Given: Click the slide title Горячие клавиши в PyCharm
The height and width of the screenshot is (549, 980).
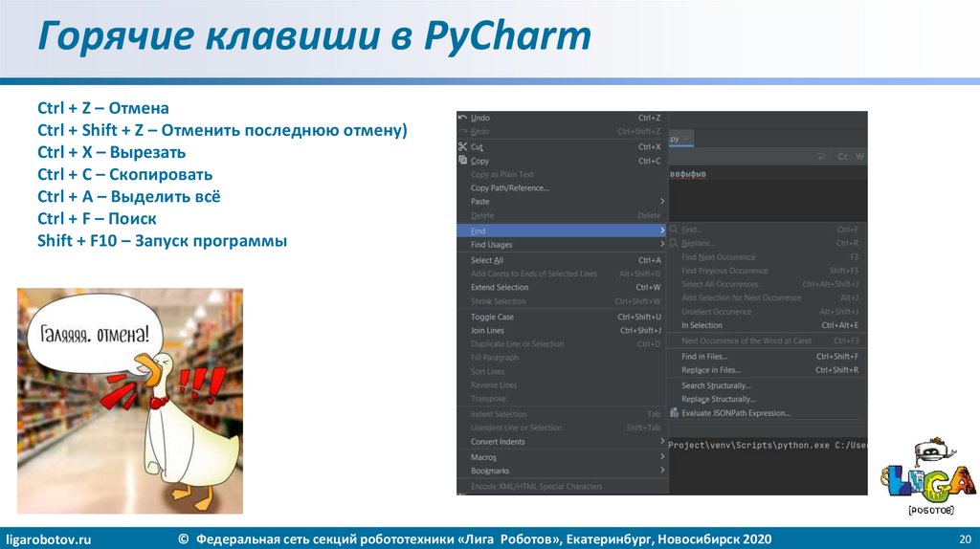Looking at the screenshot, I should [314, 35].
